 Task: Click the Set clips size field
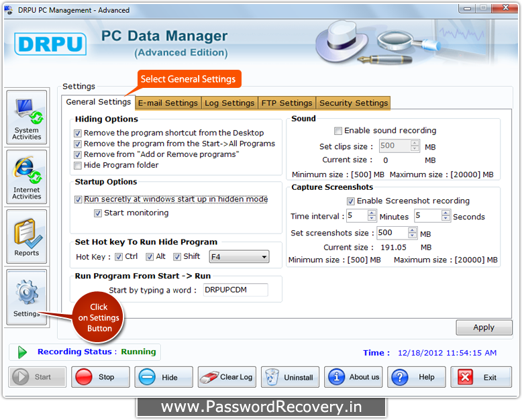coord(395,146)
